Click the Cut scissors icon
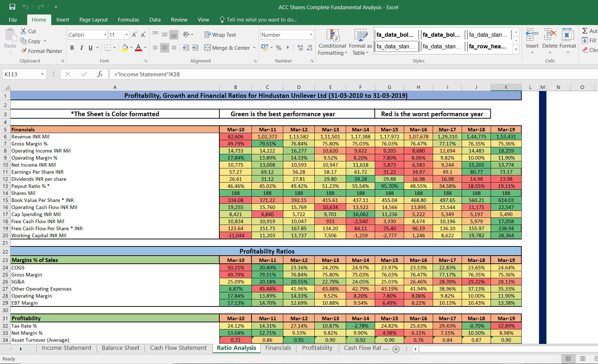Image resolution: width=598 pixels, height=364 pixels. point(23,31)
